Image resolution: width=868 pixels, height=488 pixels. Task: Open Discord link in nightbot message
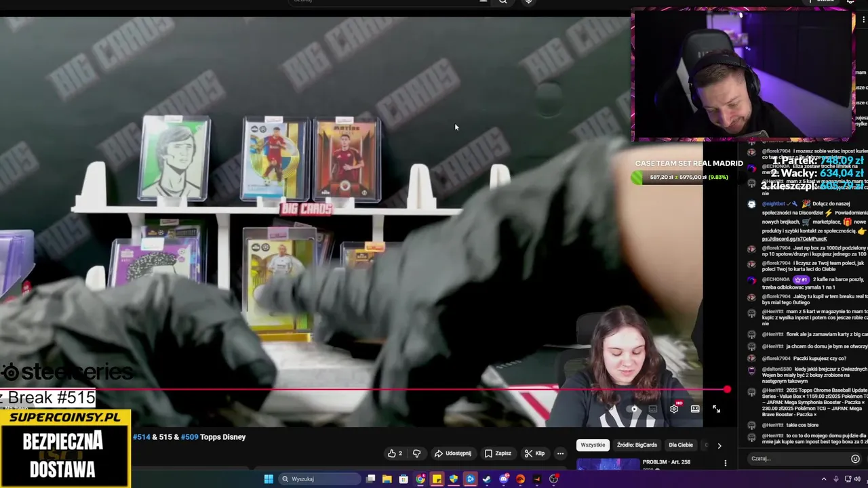point(794,239)
